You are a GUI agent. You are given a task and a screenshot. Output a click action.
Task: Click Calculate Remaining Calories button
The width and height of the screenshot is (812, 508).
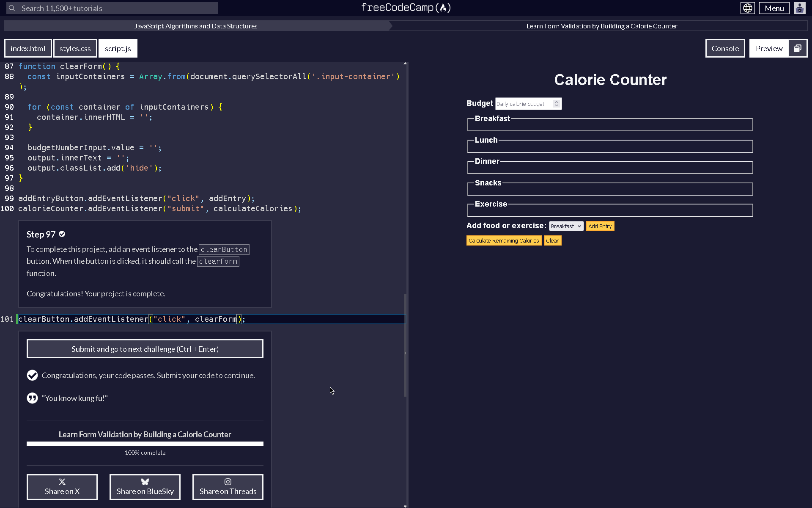click(x=503, y=240)
